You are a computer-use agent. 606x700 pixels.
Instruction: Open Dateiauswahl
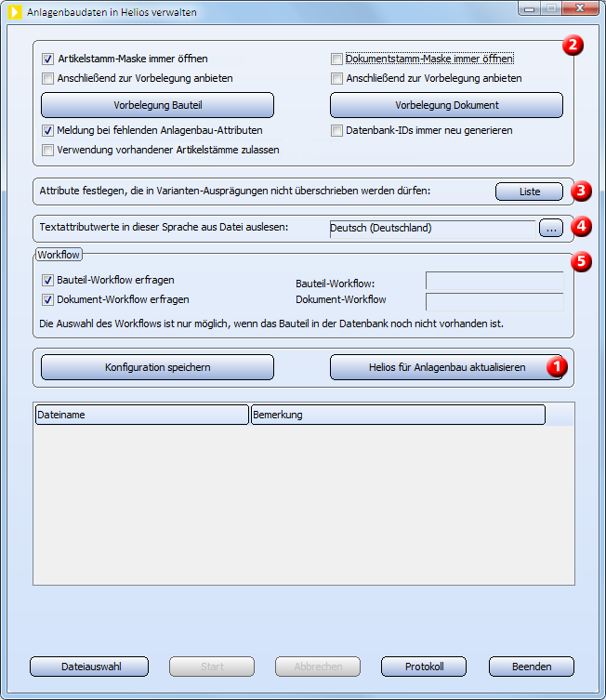(89, 667)
